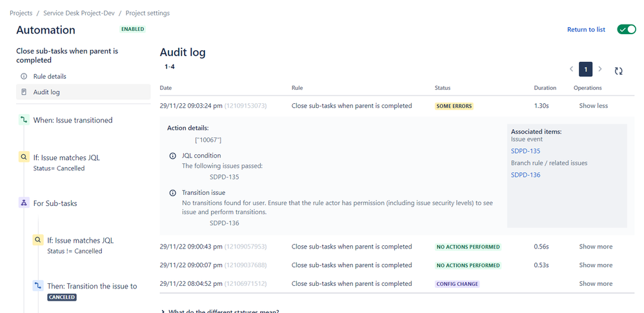Click the Close sub-tasks when parent is completed rule title
644x313 pixels.
coord(67,56)
